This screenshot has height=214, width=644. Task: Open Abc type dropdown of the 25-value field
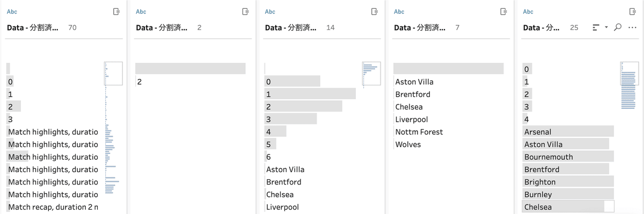coord(528,11)
